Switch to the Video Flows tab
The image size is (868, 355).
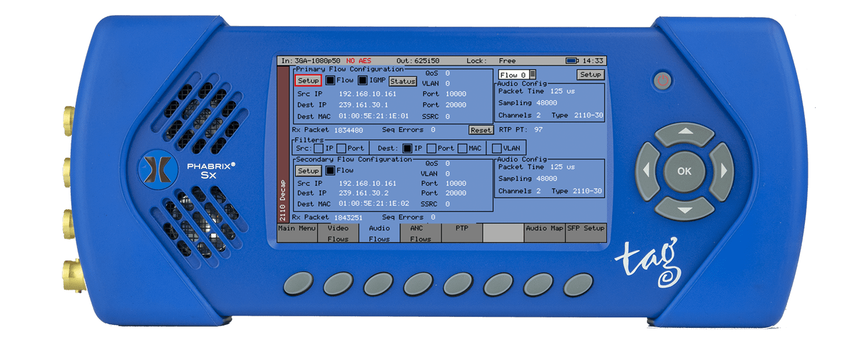(338, 233)
